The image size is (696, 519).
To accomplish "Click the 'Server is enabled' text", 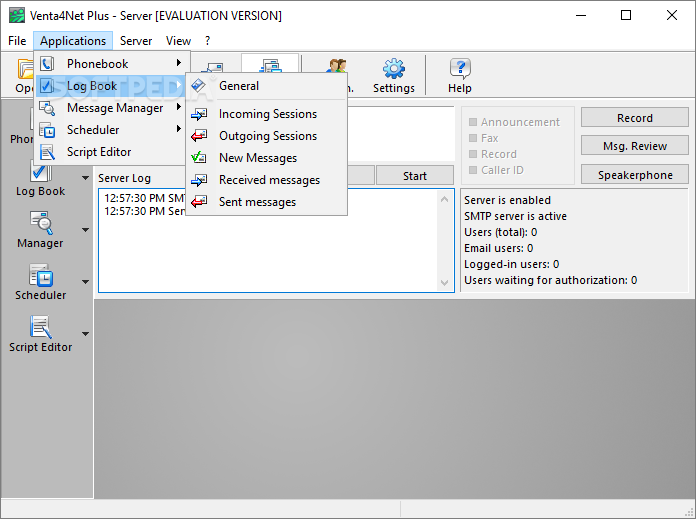I will tap(507, 200).
